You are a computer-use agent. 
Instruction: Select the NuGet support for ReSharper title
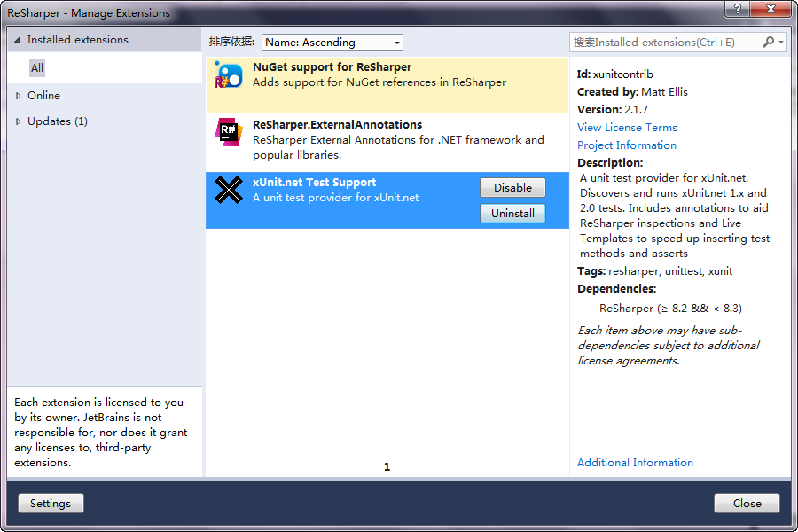[332, 67]
